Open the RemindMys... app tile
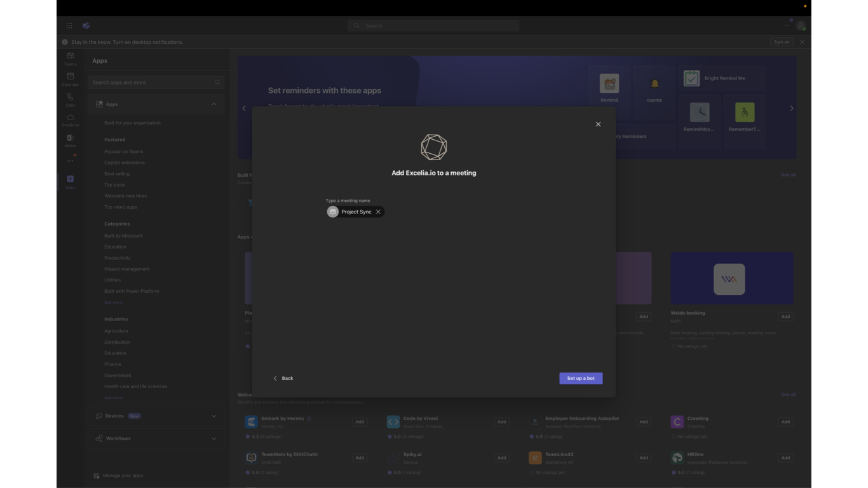 click(699, 118)
